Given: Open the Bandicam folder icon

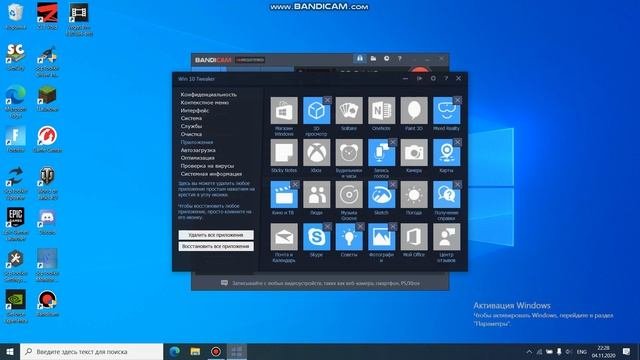Looking at the screenshot, I should pos(373,59).
